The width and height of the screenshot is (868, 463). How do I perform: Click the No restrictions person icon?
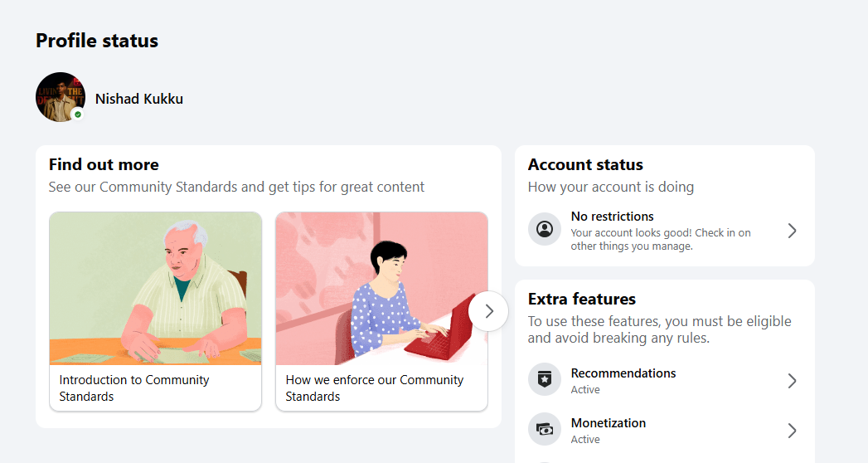click(x=545, y=230)
